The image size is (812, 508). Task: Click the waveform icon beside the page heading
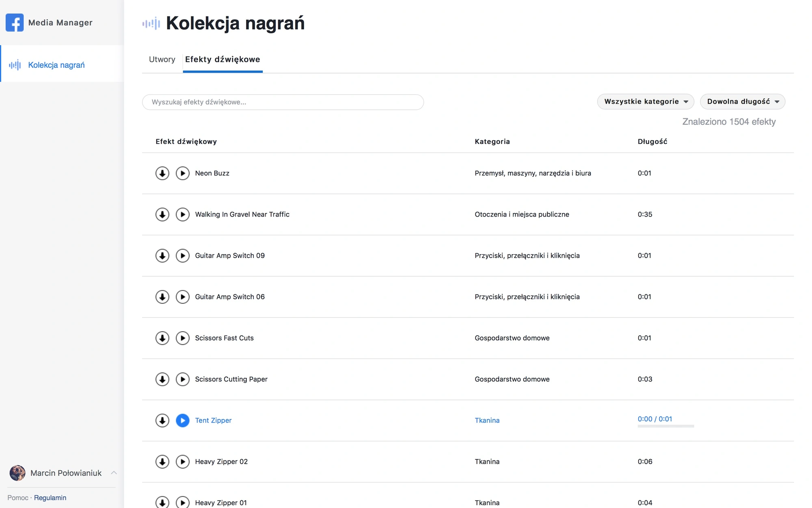coord(151,24)
